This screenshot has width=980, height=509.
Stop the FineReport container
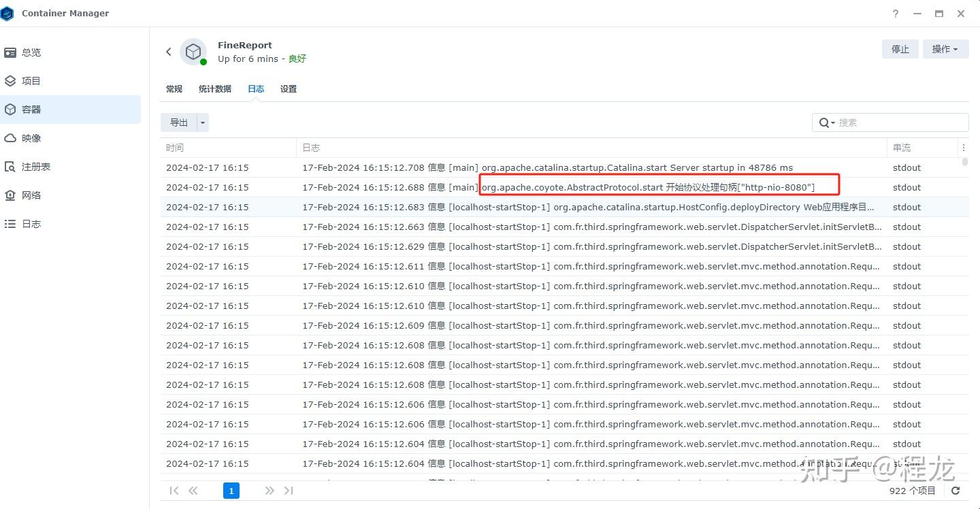[900, 49]
